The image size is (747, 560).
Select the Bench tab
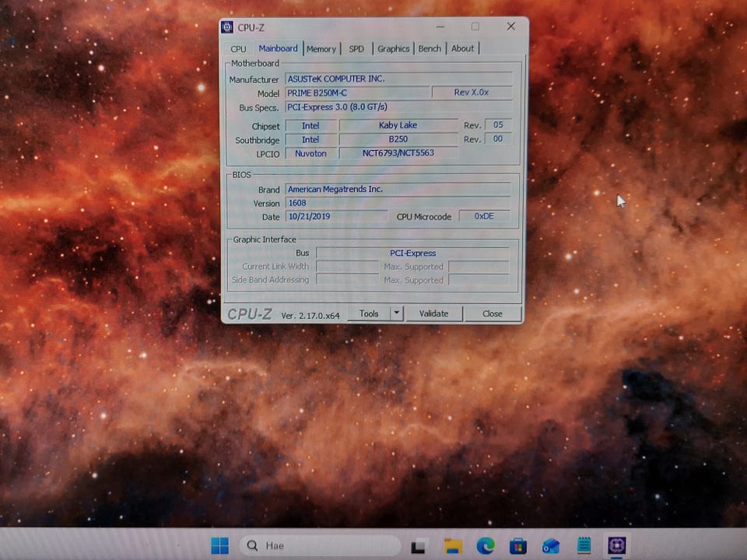click(430, 49)
